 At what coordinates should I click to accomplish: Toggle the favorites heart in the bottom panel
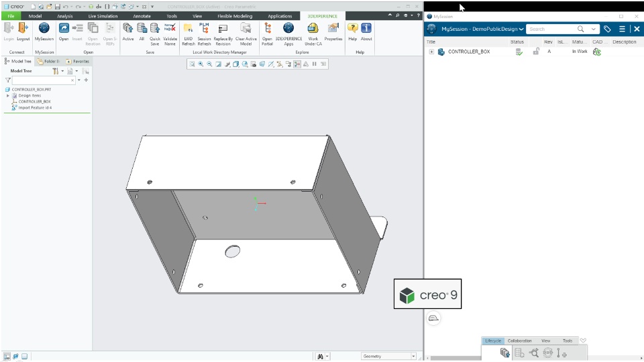583,341
